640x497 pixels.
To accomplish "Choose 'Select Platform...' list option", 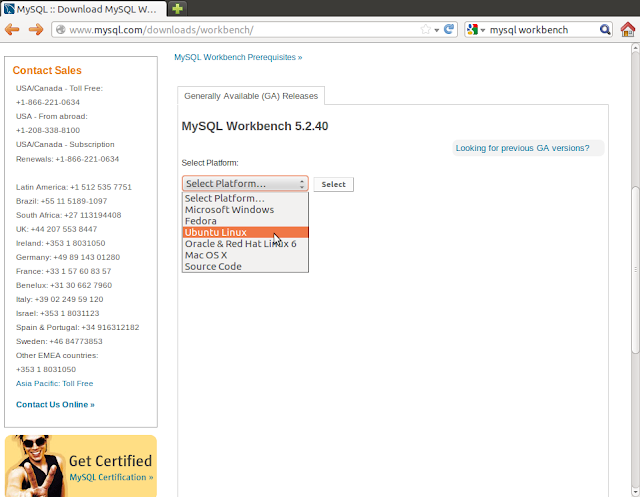I will (x=245, y=198).
